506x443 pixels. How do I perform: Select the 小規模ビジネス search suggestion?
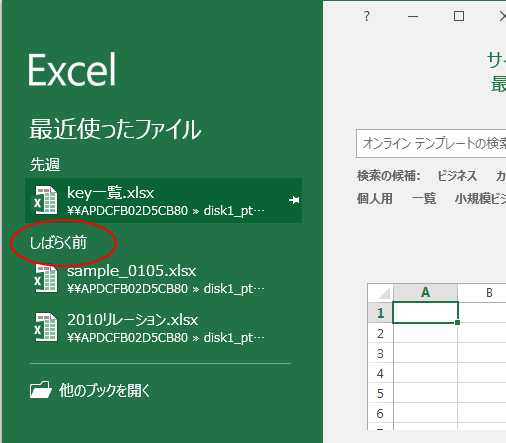(480, 199)
